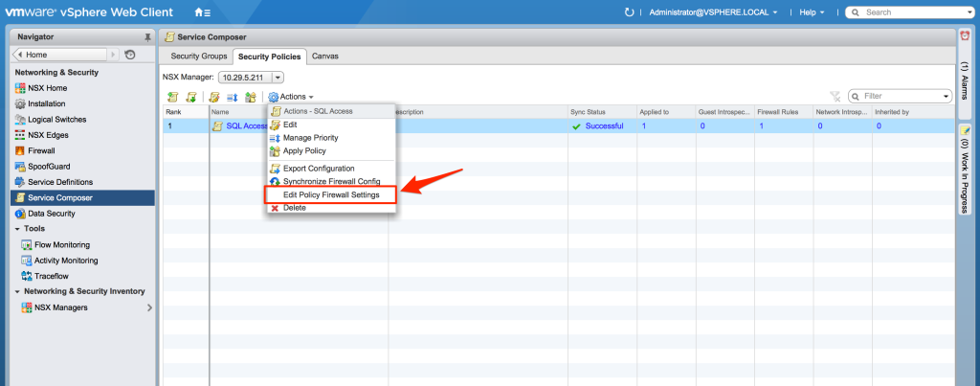Choose Apply Policy menu entry

[331, 150]
